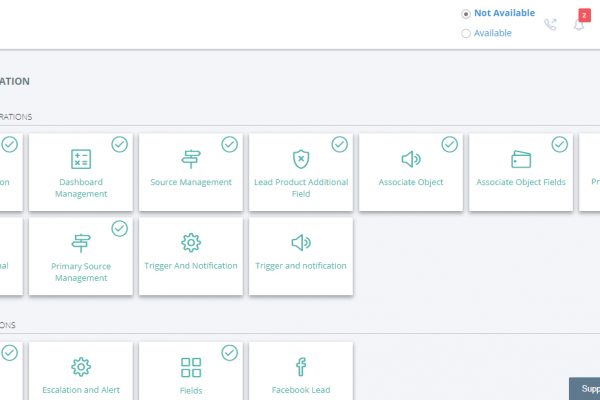The height and width of the screenshot is (400, 600).
Task: Click the phone call icon in header
Action: click(550, 24)
